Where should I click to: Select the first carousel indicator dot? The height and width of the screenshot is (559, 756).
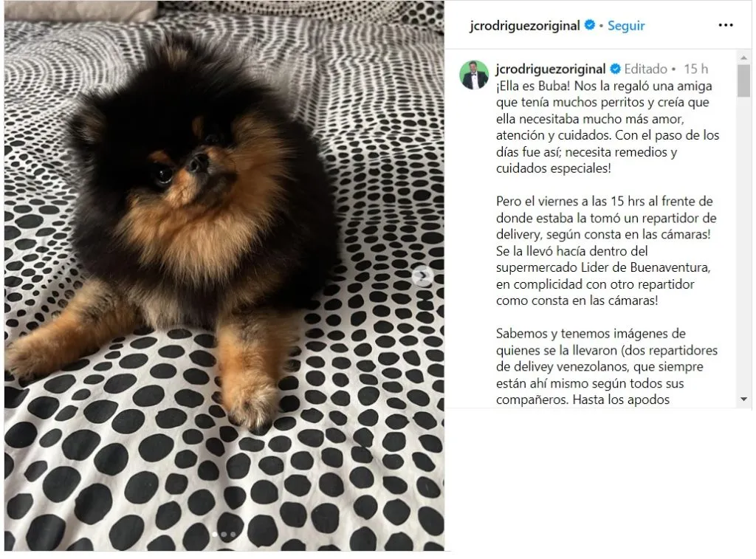pyautogui.click(x=215, y=535)
